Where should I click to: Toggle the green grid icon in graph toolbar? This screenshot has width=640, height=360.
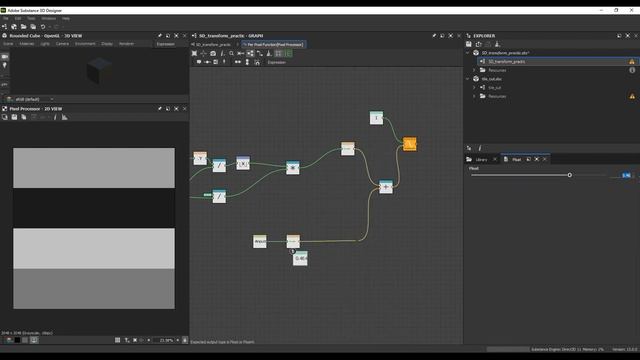click(289, 53)
